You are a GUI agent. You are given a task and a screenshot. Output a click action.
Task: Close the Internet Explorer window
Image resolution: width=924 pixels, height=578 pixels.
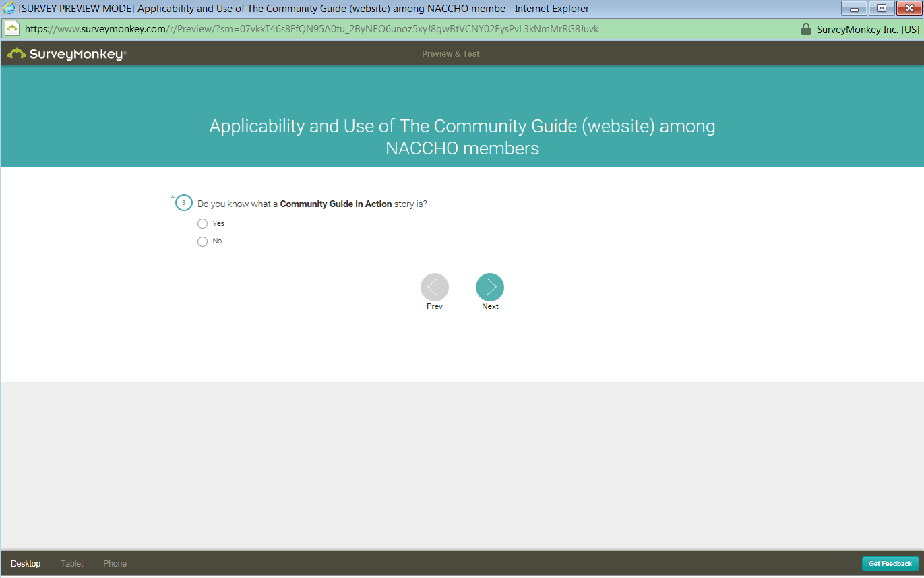pyautogui.click(x=909, y=9)
